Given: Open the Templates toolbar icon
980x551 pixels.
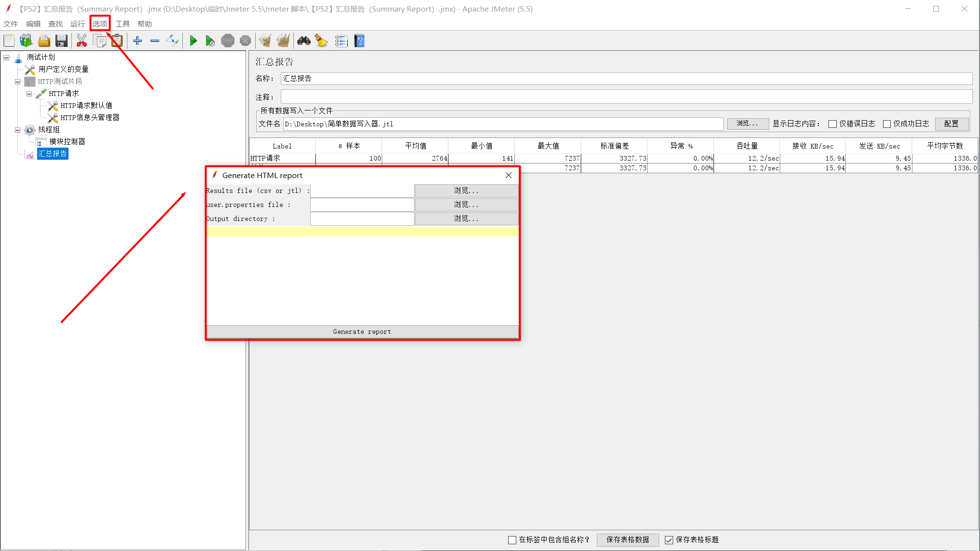Looking at the screenshot, I should (x=26, y=41).
